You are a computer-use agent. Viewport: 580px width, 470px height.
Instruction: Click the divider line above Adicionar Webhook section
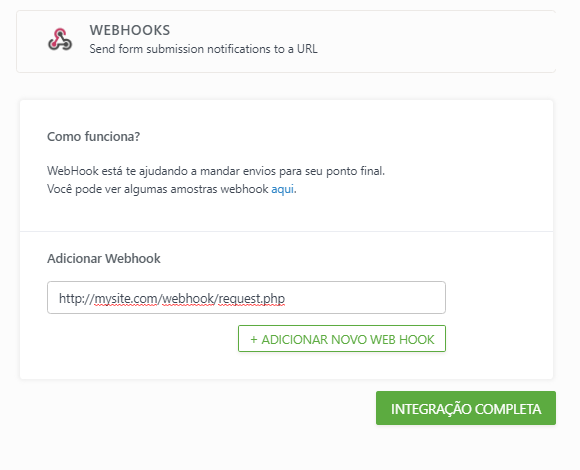(286, 231)
